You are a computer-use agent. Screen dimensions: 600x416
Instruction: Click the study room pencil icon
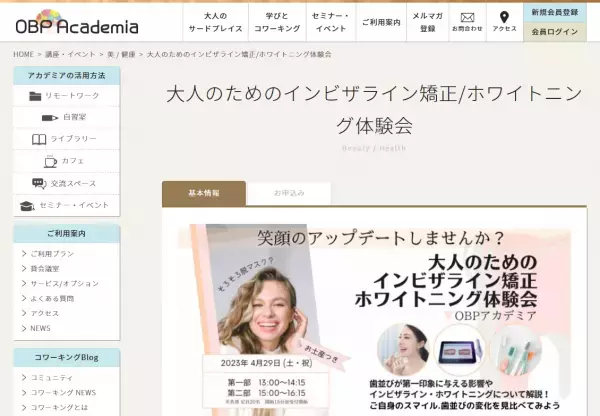click(x=50, y=117)
